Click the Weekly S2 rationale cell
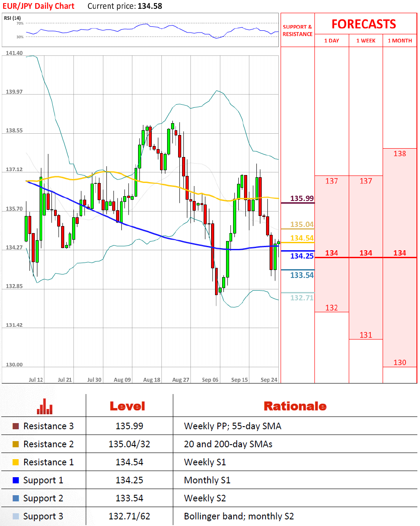This screenshot has height=526, width=420. tap(205, 498)
